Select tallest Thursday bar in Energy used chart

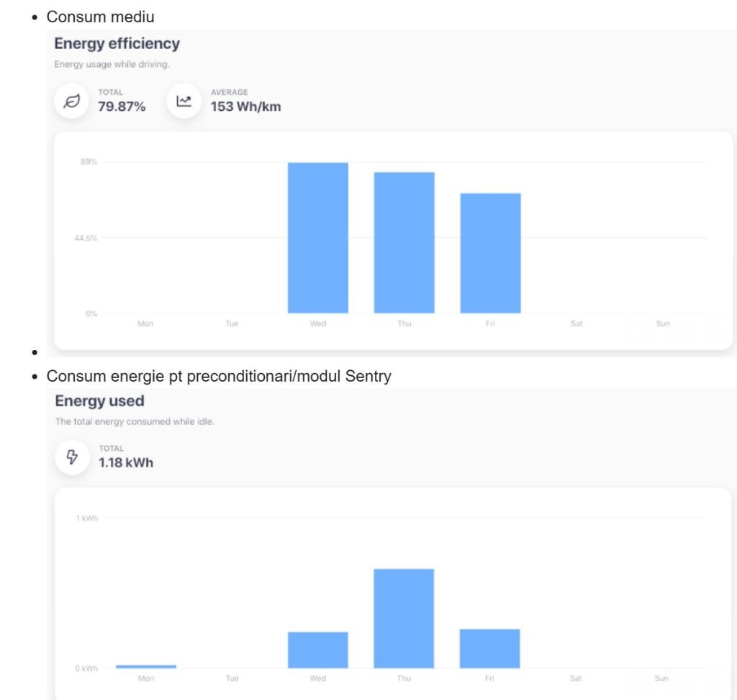tap(404, 618)
